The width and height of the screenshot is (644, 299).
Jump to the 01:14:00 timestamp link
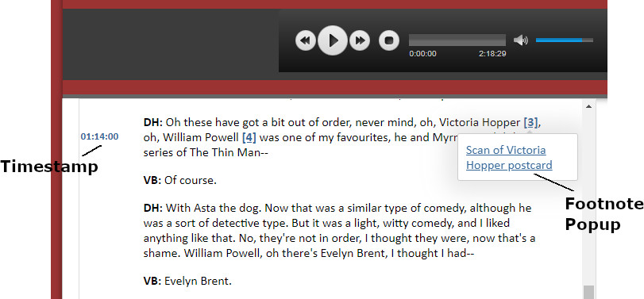(x=99, y=136)
